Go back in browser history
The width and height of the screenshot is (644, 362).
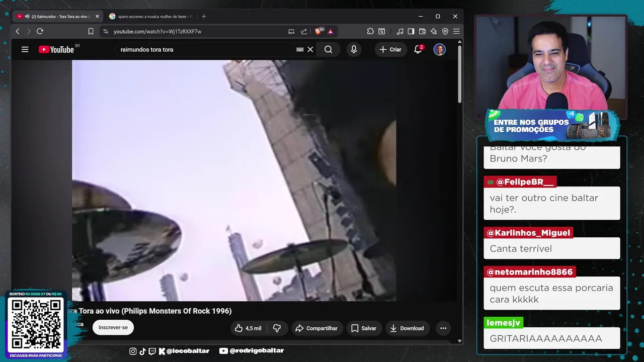tap(18, 31)
